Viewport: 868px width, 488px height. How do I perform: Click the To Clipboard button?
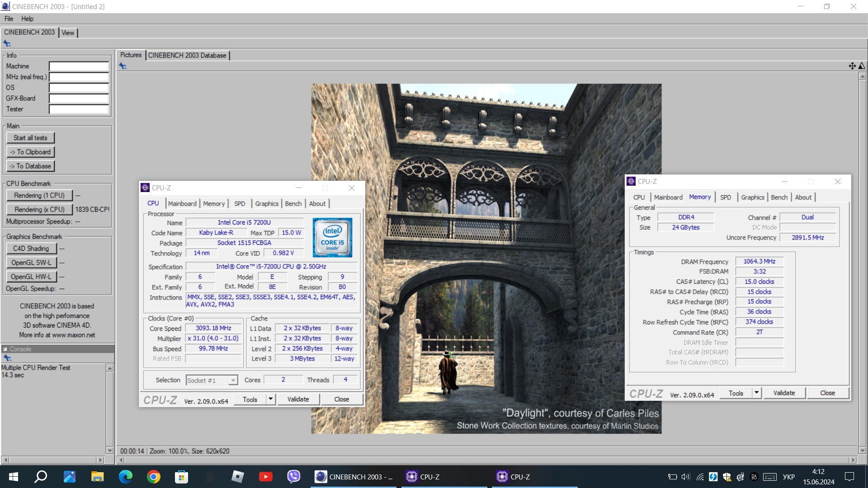(x=30, y=152)
